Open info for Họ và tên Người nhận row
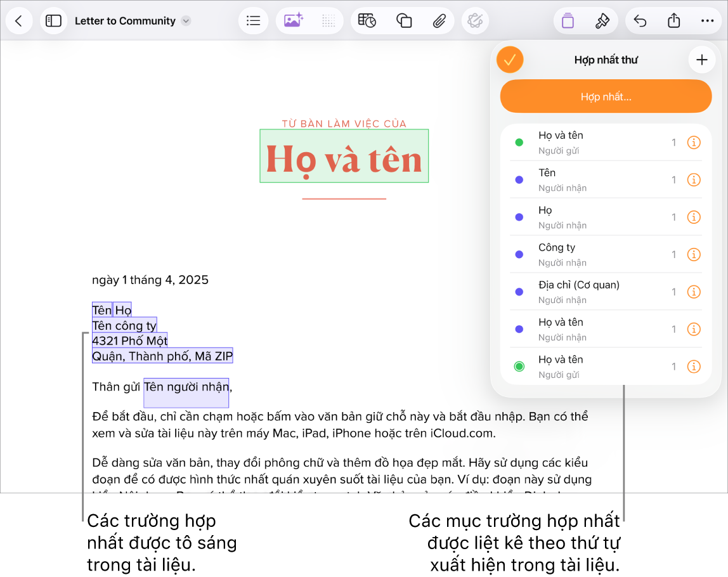Viewport: 728px width, 577px height. [694, 329]
